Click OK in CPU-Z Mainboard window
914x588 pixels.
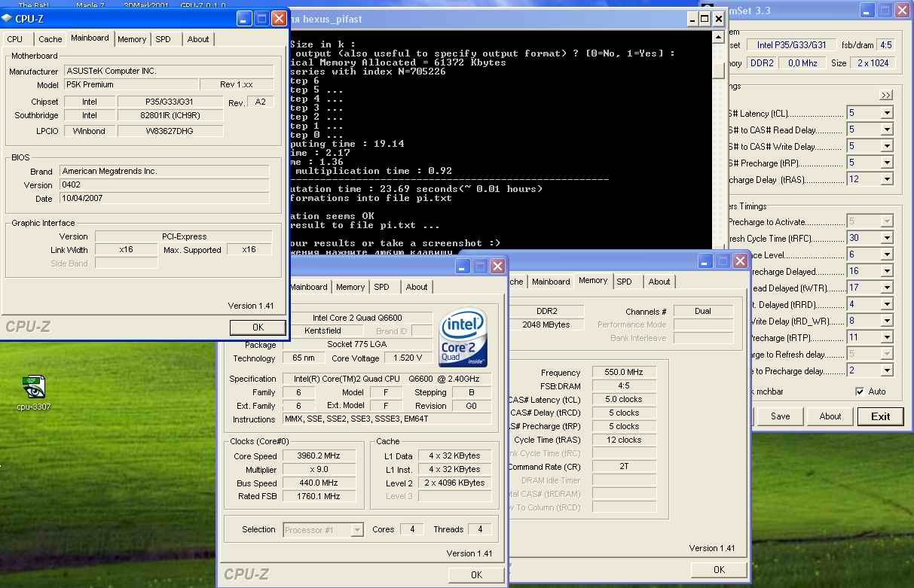click(x=258, y=327)
